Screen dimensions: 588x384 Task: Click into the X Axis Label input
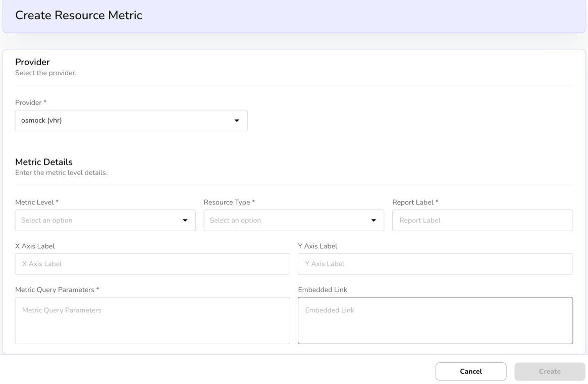[x=152, y=264]
